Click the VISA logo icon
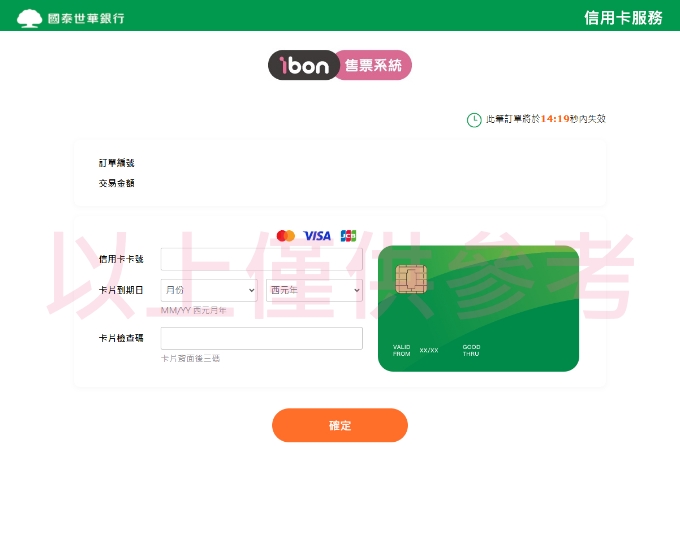Image resolution: width=680 pixels, height=545 pixels. tap(317, 235)
